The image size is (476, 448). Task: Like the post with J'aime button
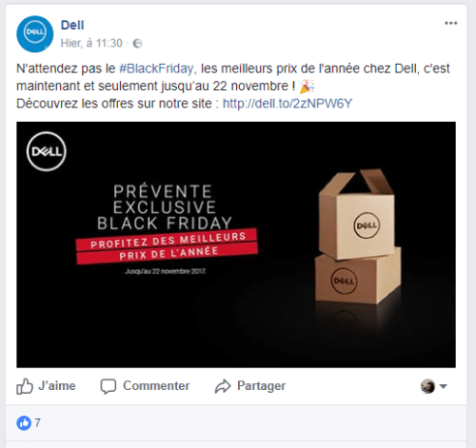coord(46,386)
